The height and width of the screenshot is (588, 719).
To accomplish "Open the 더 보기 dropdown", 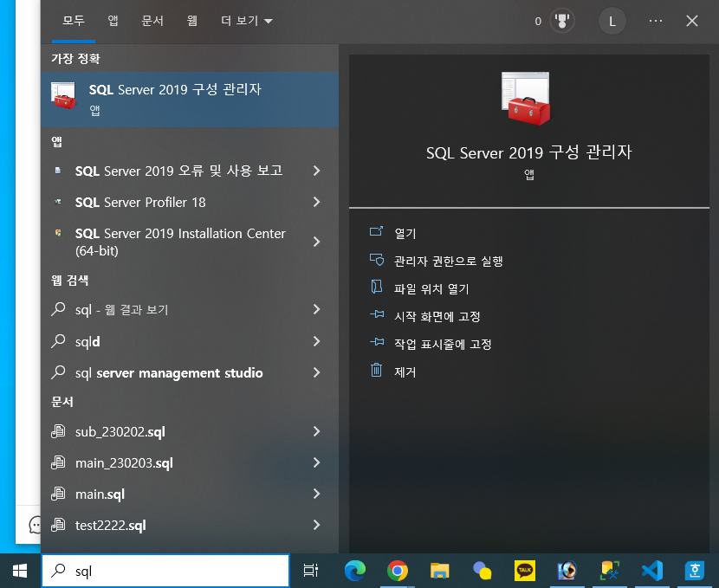I will 247,21.
